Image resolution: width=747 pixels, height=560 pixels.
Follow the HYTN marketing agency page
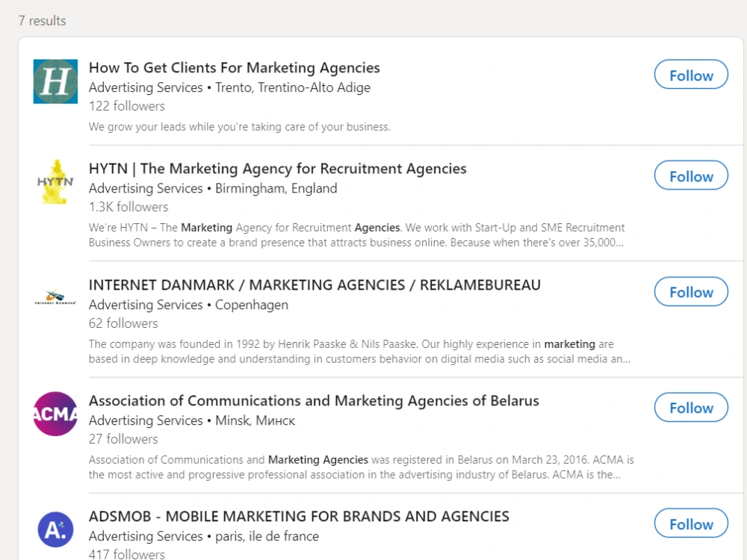pos(691,175)
